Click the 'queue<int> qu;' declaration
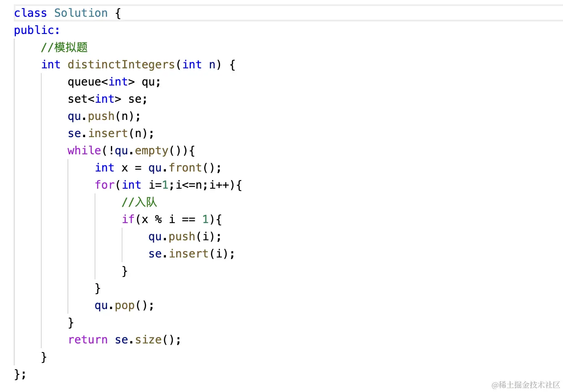The width and height of the screenshot is (563, 392). tap(114, 82)
